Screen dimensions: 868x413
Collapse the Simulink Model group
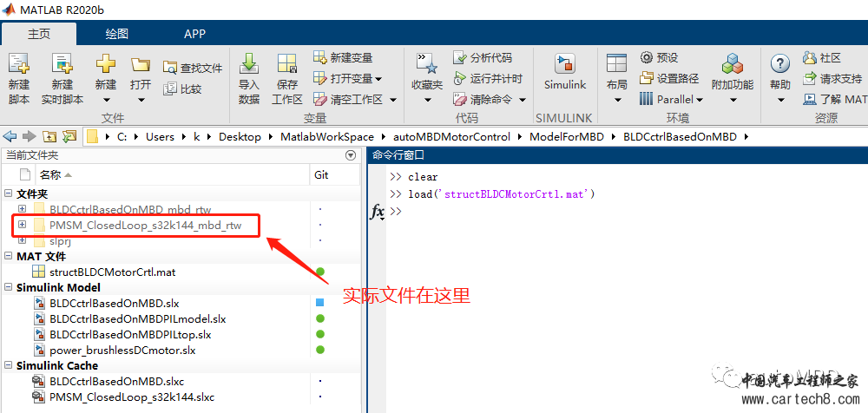tap(9, 288)
